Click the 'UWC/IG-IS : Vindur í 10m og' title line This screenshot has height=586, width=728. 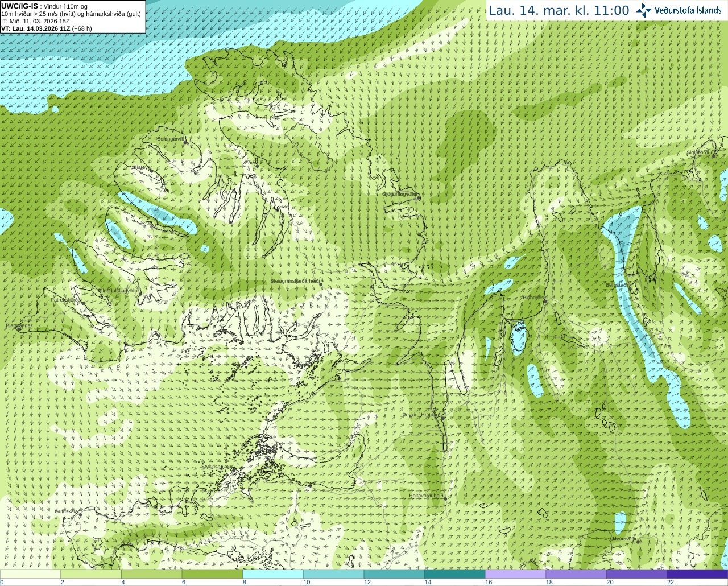click(44, 6)
